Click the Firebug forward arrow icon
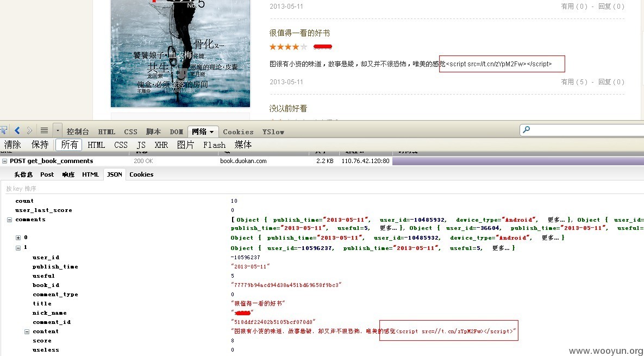Image resolution: width=644 pixels, height=356 pixels. click(x=29, y=130)
